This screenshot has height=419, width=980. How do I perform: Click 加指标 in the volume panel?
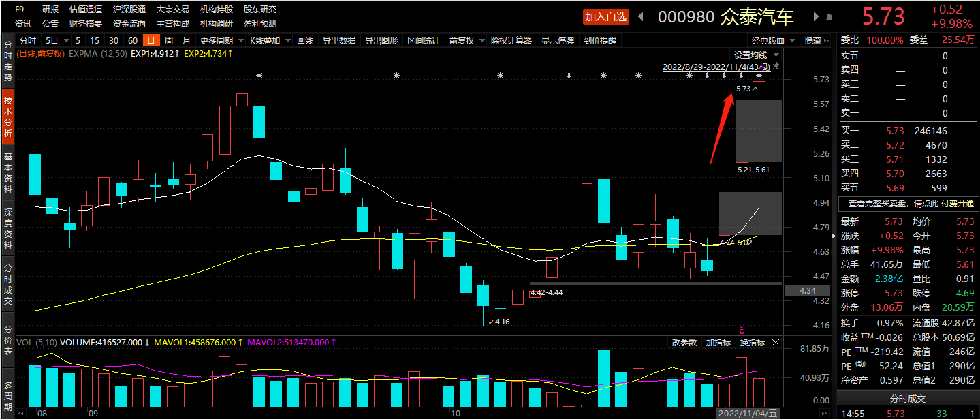click(718, 343)
